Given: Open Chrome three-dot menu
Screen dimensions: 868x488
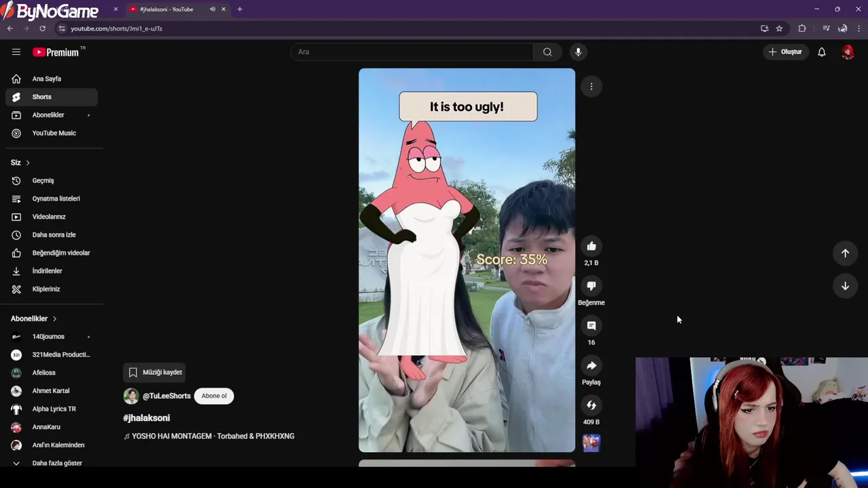Looking at the screenshot, I should click(859, 28).
